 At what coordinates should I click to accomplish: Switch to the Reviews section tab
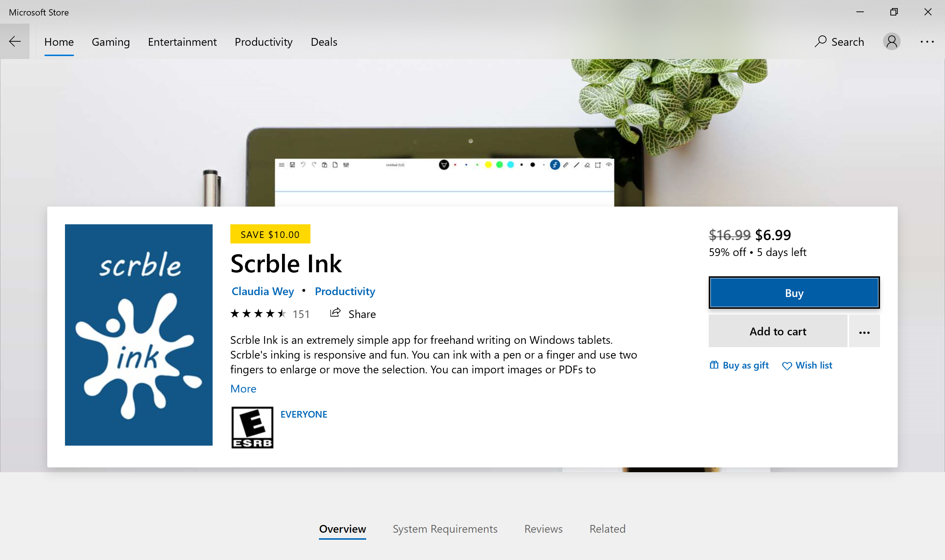click(x=543, y=529)
